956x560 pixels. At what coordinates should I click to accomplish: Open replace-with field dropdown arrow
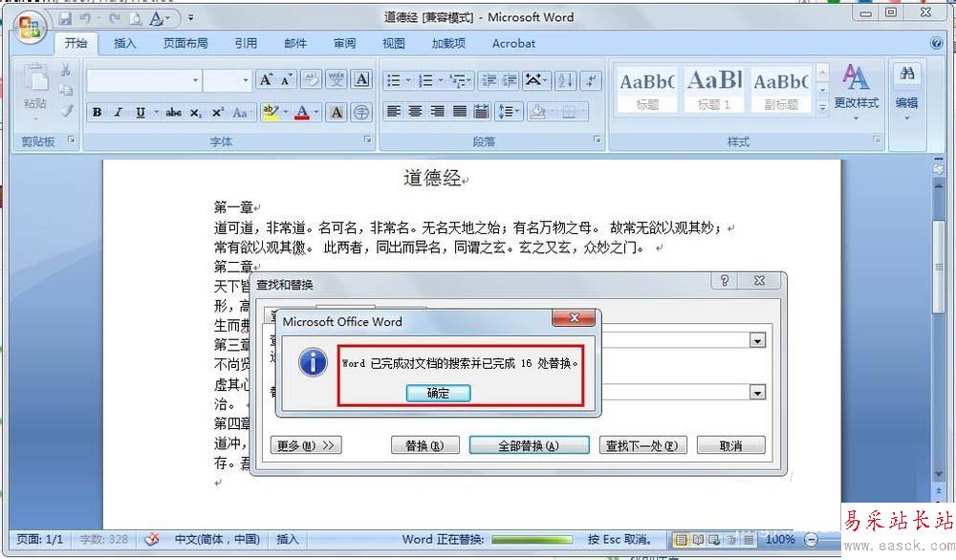757,393
